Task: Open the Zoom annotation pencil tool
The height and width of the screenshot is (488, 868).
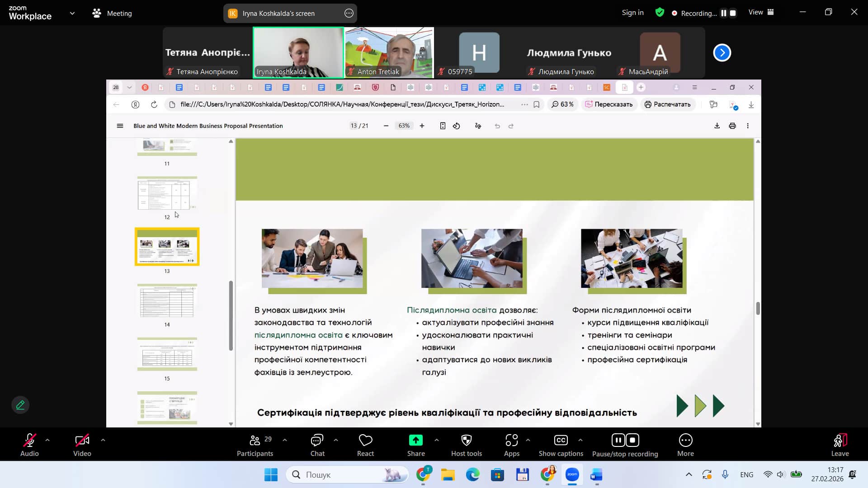Action: tap(20, 405)
